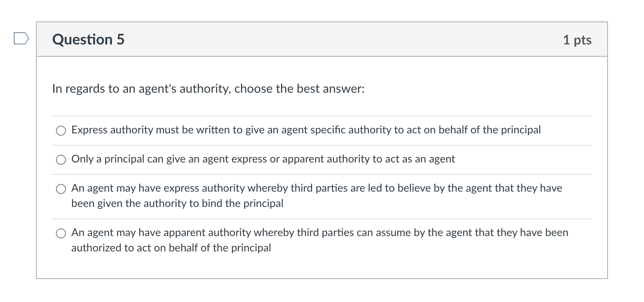This screenshot has height=302, width=644.
Task: Click the answer text starting 'Express authority must be written'
Action: point(306,130)
